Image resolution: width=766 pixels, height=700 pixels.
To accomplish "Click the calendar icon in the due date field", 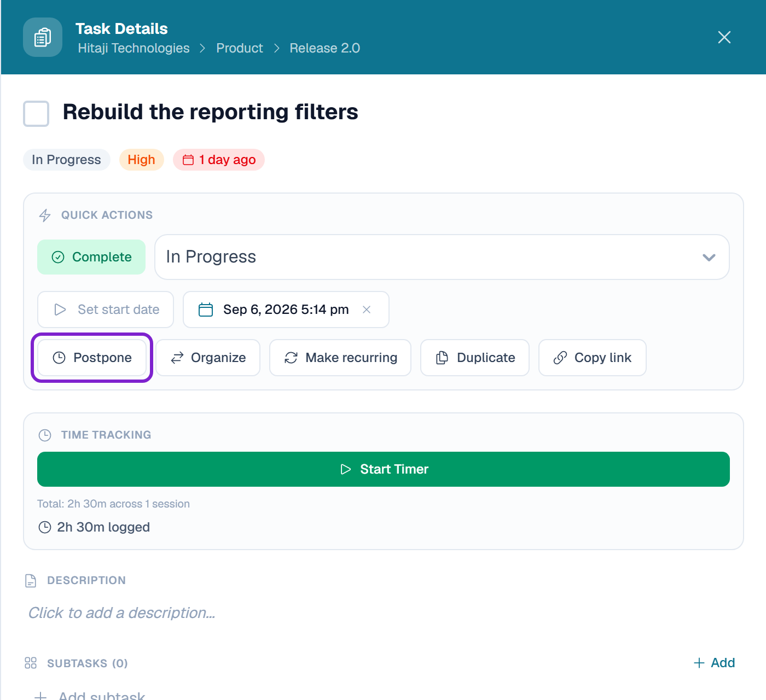I will [x=206, y=310].
